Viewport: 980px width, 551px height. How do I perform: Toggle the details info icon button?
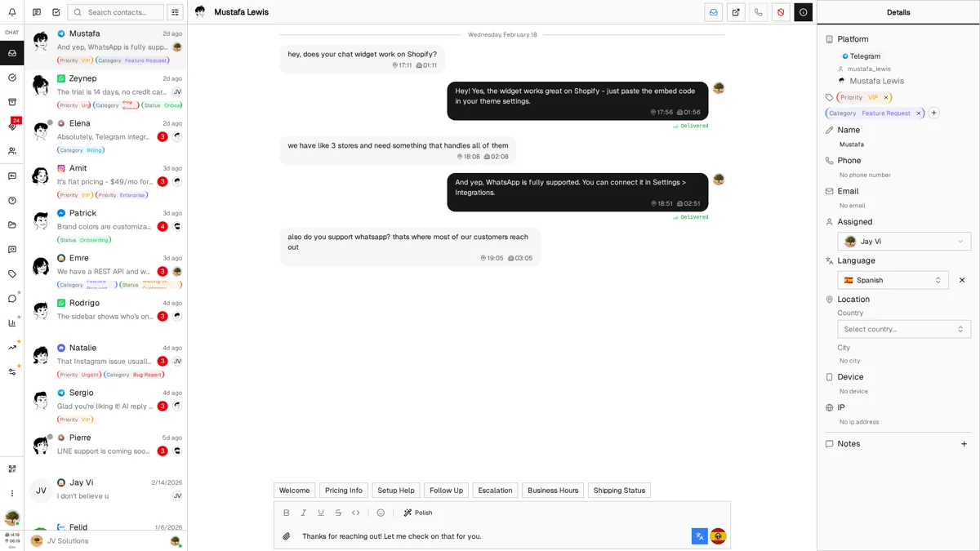(804, 12)
